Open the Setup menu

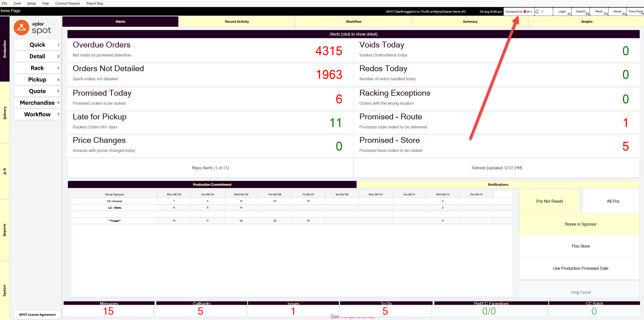click(31, 3)
